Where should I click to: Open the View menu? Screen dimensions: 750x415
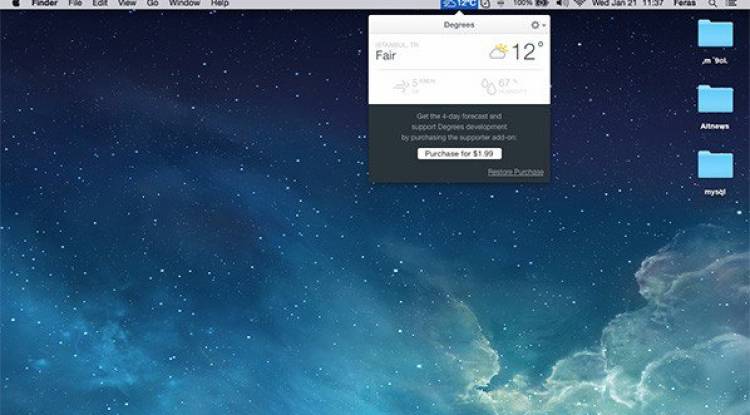127,3
